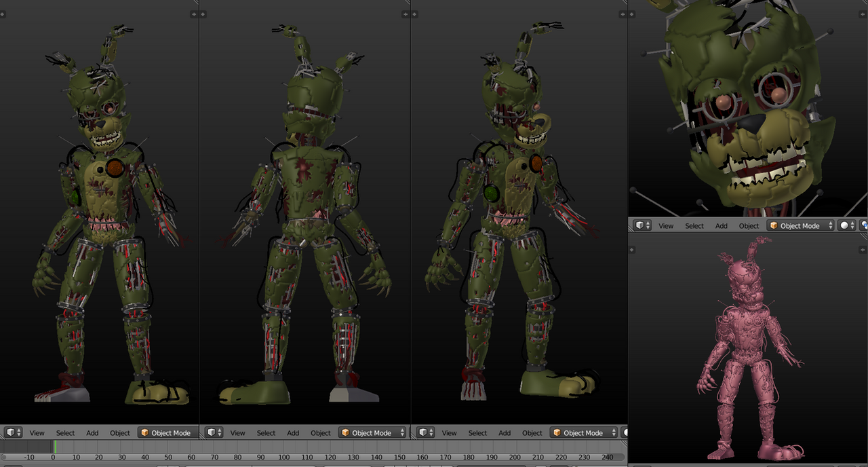Expand properties plus icon in angled-view viewport
Viewport: 868px width, 467px height.
click(623, 14)
